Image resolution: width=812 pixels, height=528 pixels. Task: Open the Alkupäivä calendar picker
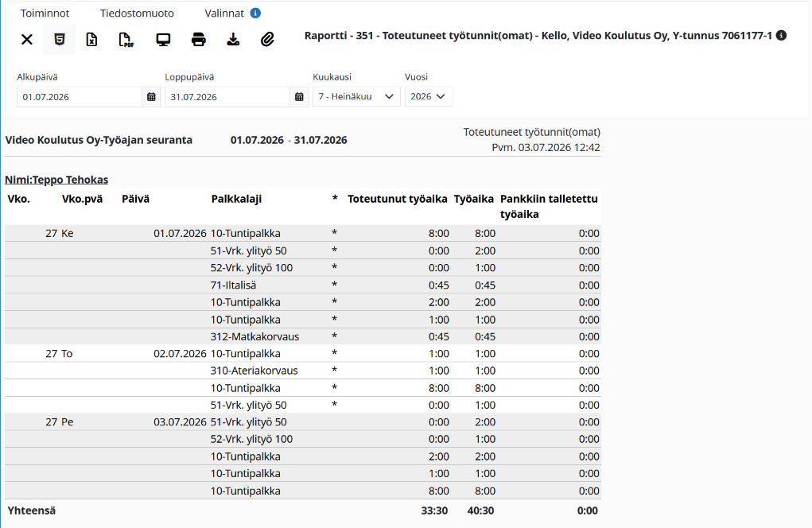(151, 97)
